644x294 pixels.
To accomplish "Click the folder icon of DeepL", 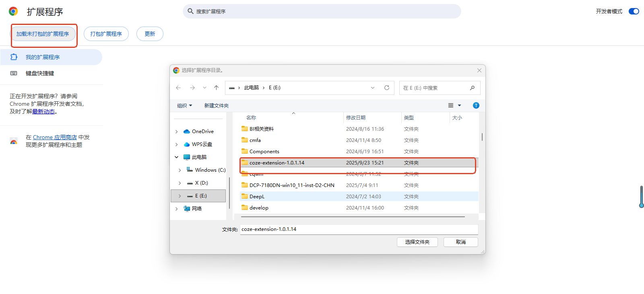I will pos(245,196).
